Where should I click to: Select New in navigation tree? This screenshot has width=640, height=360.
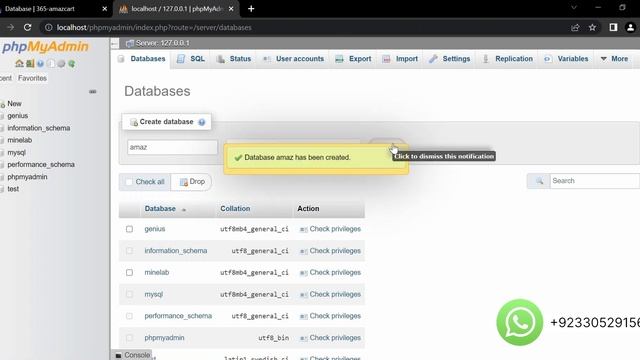click(14, 104)
